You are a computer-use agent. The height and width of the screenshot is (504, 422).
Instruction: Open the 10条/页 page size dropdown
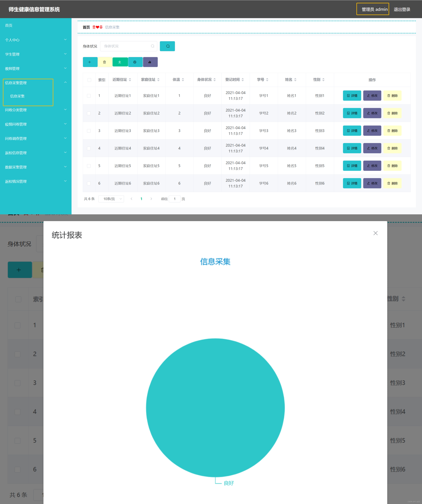(111, 199)
